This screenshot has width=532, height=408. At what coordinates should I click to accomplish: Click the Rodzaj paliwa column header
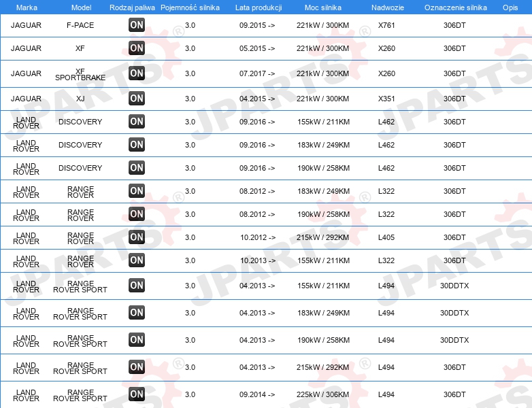[132, 7]
